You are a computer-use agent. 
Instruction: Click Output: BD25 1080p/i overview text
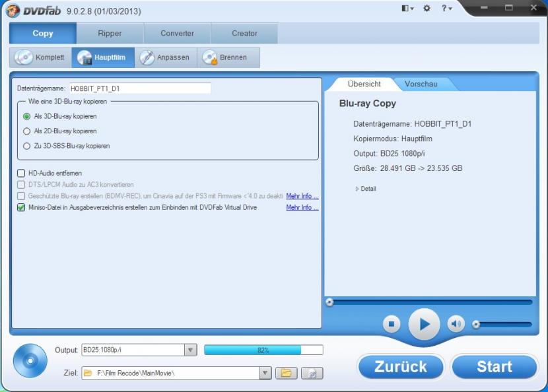point(389,154)
